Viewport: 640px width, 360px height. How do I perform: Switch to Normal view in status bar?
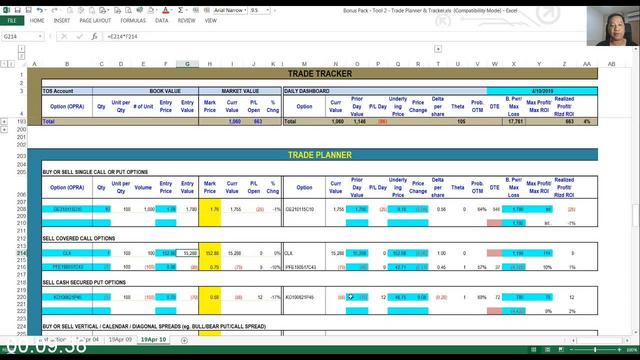click(533, 350)
